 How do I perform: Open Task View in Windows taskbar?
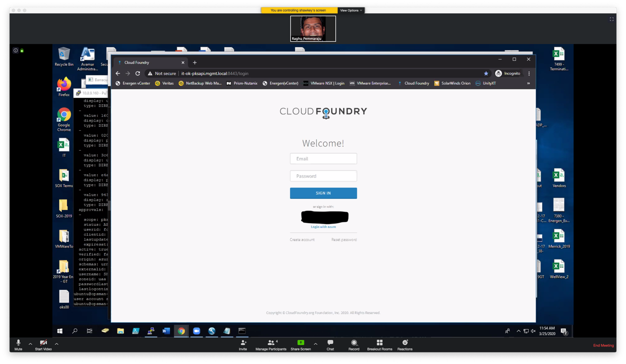(x=89, y=331)
